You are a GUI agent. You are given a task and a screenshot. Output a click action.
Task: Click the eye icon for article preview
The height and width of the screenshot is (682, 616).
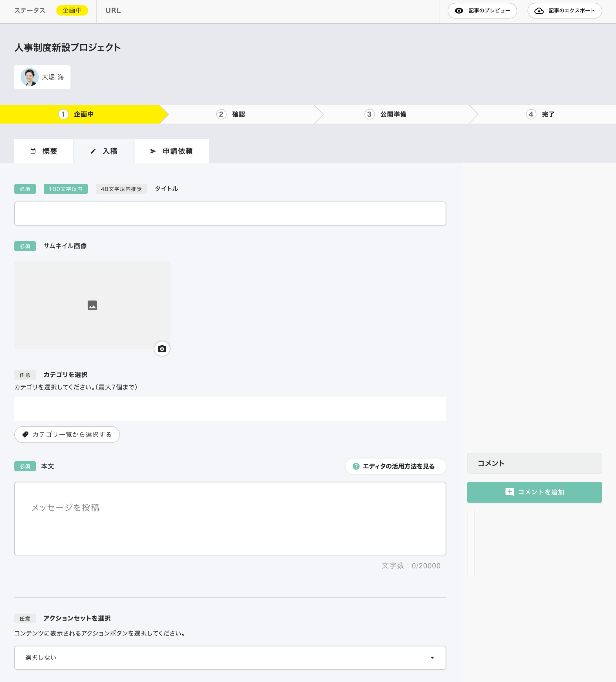click(459, 11)
